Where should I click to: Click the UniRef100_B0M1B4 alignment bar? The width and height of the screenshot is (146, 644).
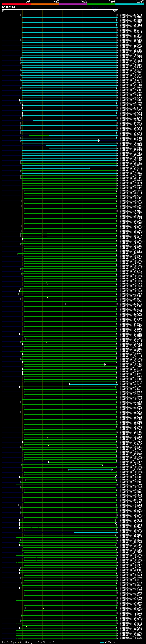tap(81, 146)
